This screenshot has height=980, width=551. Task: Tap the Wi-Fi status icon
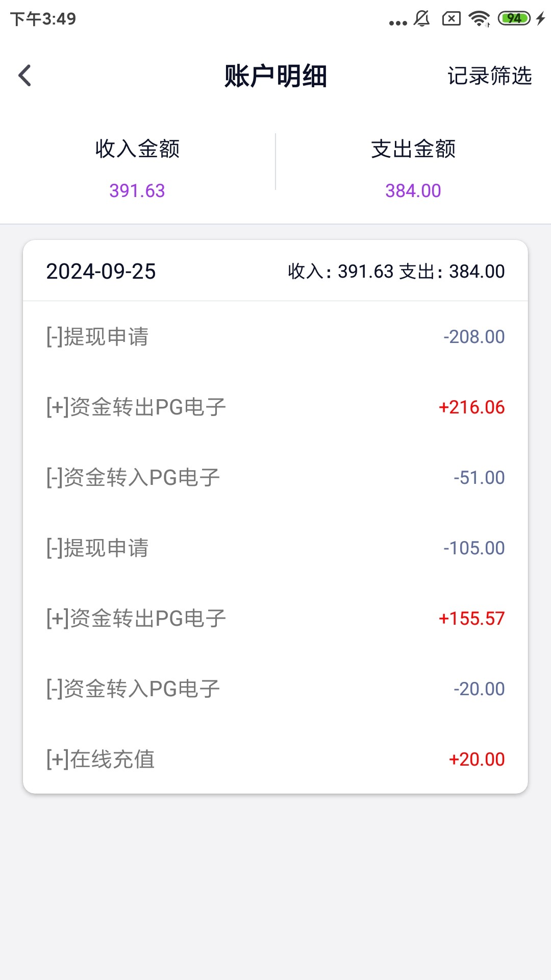coord(479,19)
